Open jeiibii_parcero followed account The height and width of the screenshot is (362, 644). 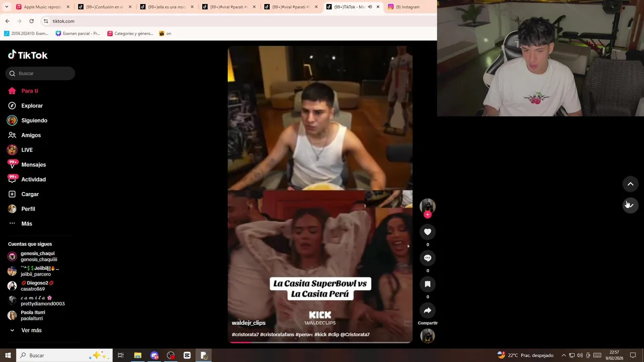(33, 271)
